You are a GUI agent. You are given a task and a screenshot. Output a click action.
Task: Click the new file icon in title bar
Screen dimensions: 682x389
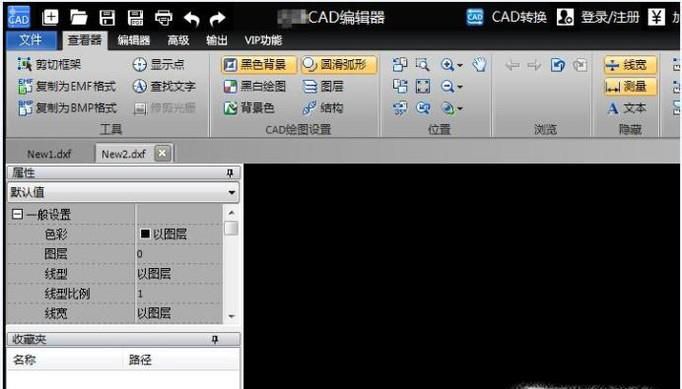click(50, 18)
